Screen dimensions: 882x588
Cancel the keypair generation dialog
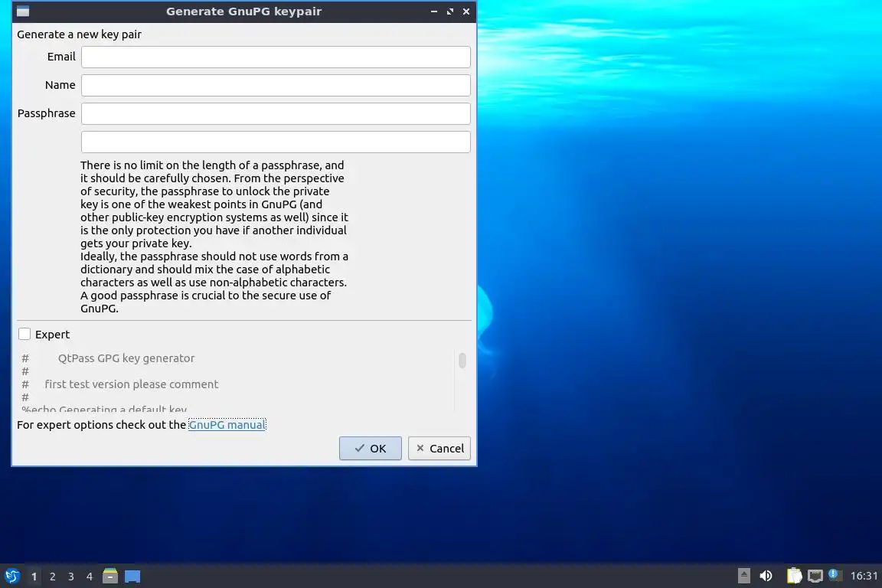coord(439,449)
